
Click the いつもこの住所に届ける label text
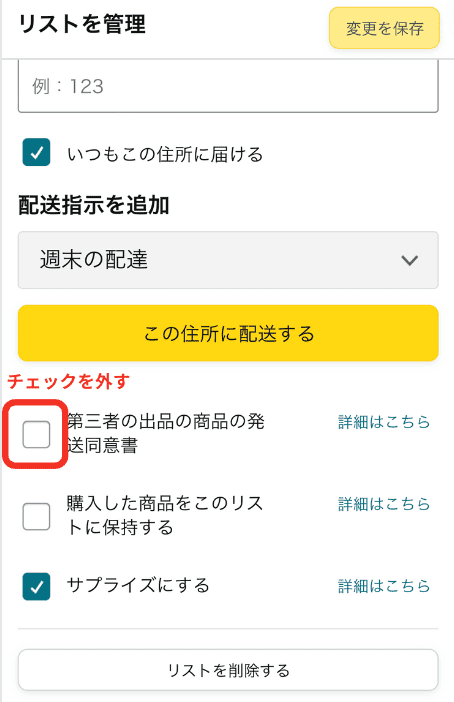click(x=165, y=154)
